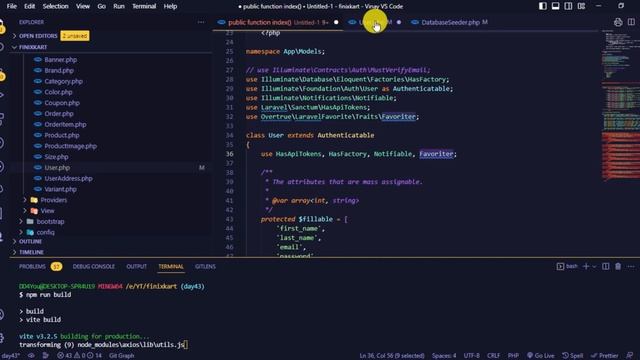Screen dimensions: 640x360
Task: Select User.php in explorer
Action: [57, 168]
